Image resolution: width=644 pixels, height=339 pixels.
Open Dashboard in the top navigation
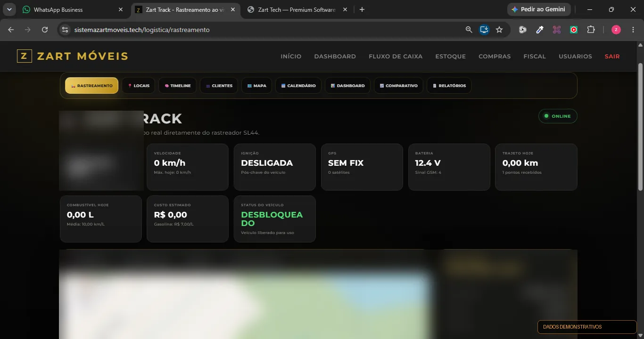[335, 56]
